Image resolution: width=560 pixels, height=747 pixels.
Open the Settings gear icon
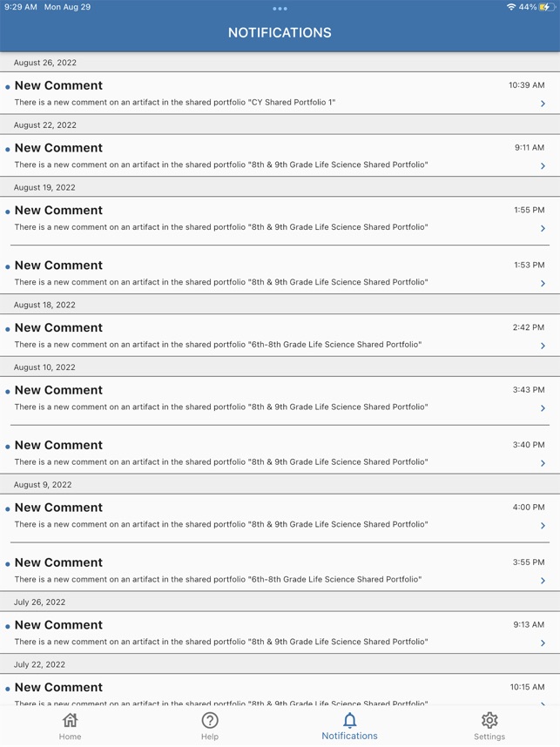pyautogui.click(x=489, y=720)
